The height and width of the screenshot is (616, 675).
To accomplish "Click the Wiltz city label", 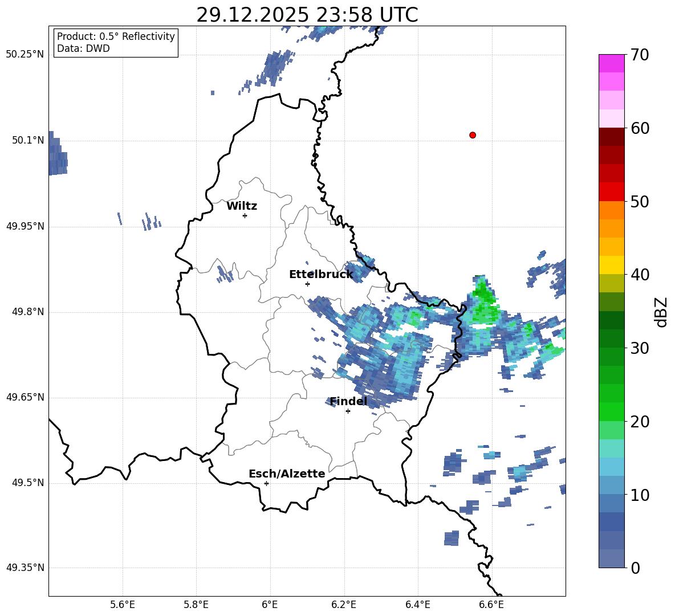I will (x=242, y=206).
